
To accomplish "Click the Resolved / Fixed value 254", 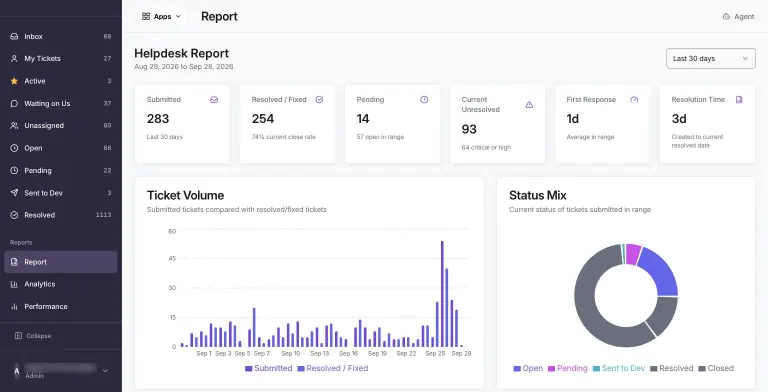I will 263,119.
